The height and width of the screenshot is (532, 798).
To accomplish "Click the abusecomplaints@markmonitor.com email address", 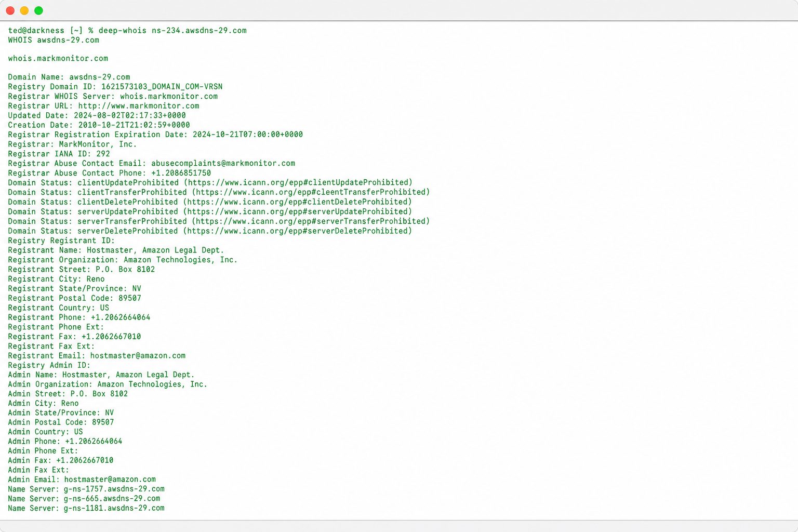I will pyautogui.click(x=223, y=163).
